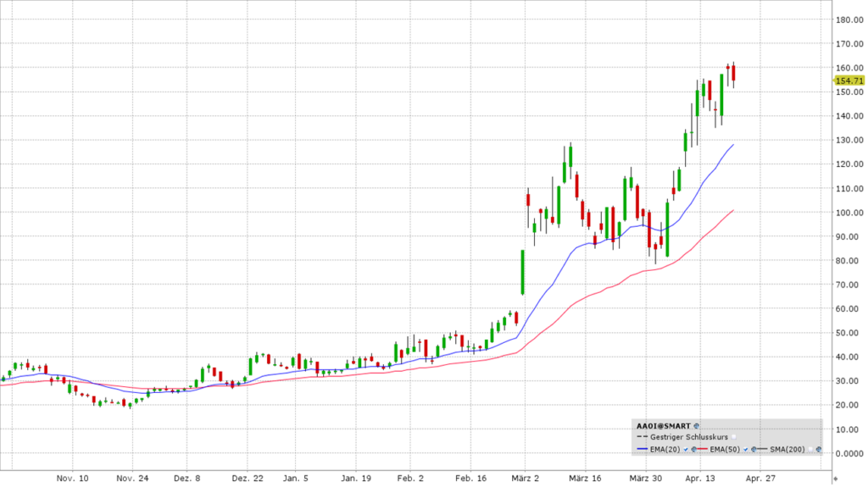The height and width of the screenshot is (487, 868).
Task: Click the AAOI@SMART symbol label
Action: point(663,426)
